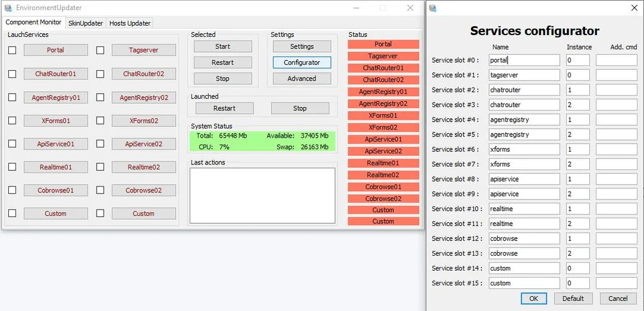
Task: Click the Portal launch button
Action: pyautogui.click(x=56, y=50)
